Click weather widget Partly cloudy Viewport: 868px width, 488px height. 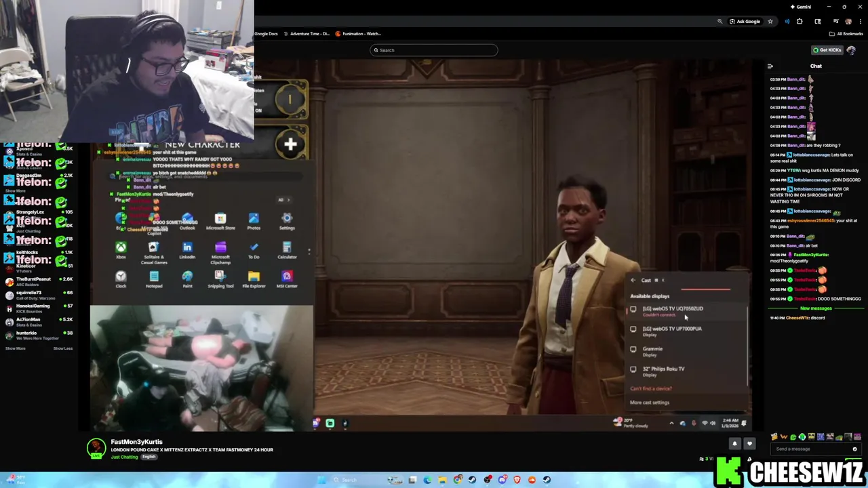630,423
